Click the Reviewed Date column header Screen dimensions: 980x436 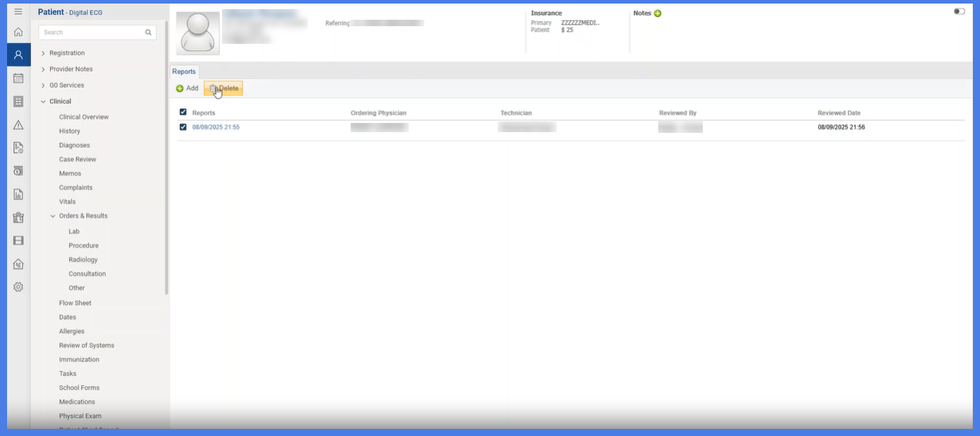click(839, 113)
